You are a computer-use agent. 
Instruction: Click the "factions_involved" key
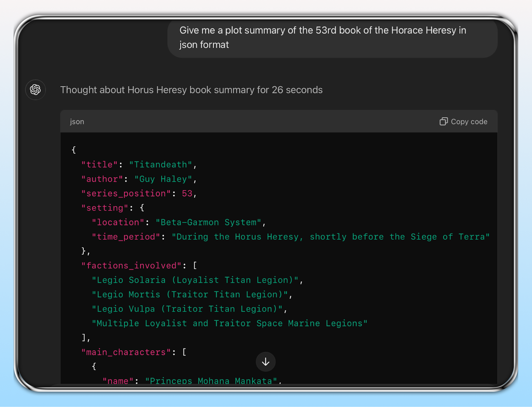[131, 265]
